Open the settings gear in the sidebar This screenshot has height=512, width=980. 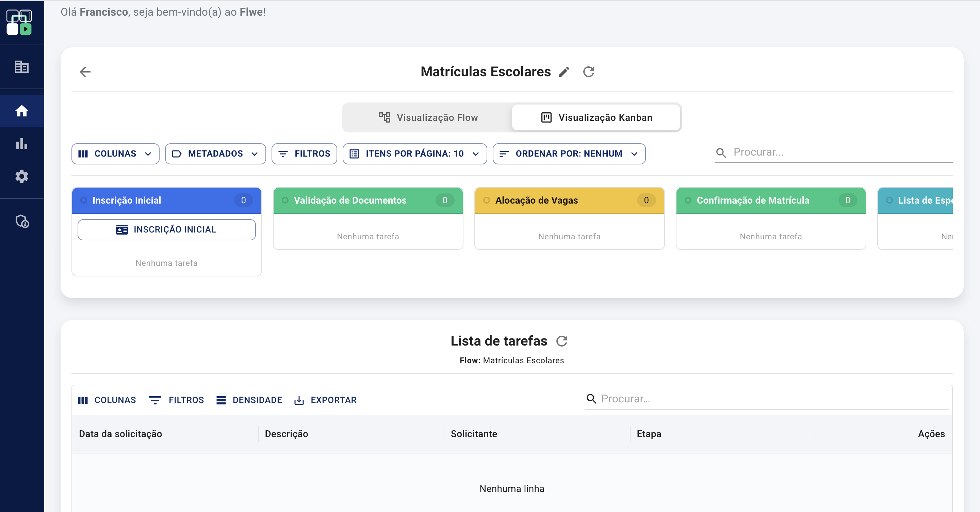tap(22, 176)
